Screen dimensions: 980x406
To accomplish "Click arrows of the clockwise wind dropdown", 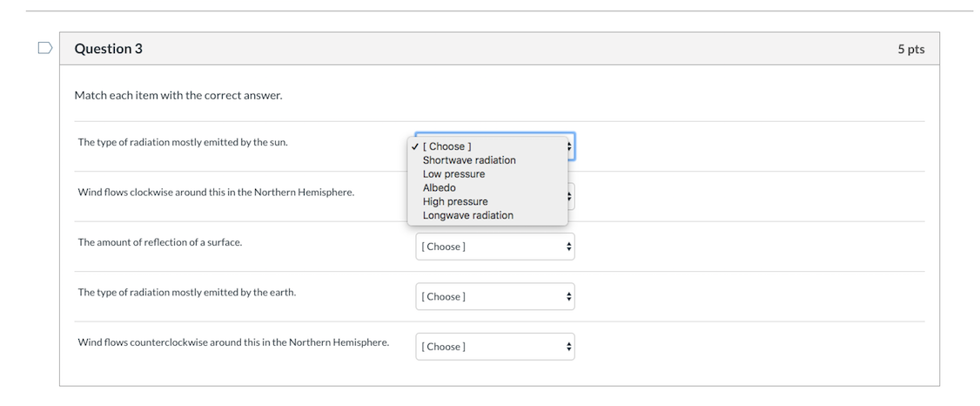I will (x=569, y=196).
